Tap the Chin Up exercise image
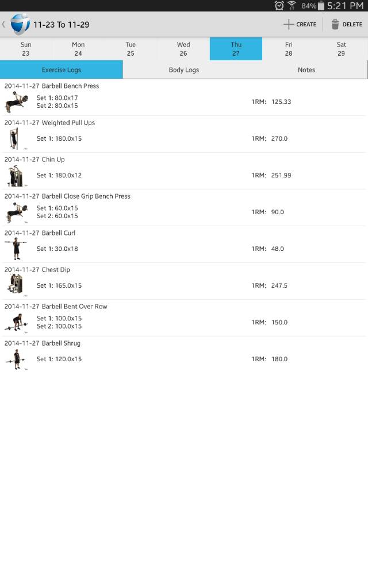Viewport: 368px width, 588px height. point(15,176)
